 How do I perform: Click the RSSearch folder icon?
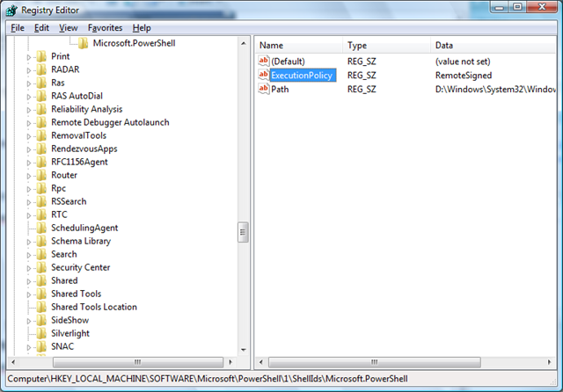[41, 201]
